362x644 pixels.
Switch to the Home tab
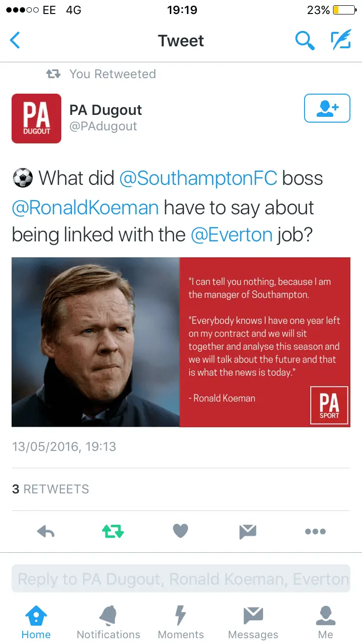(36, 623)
